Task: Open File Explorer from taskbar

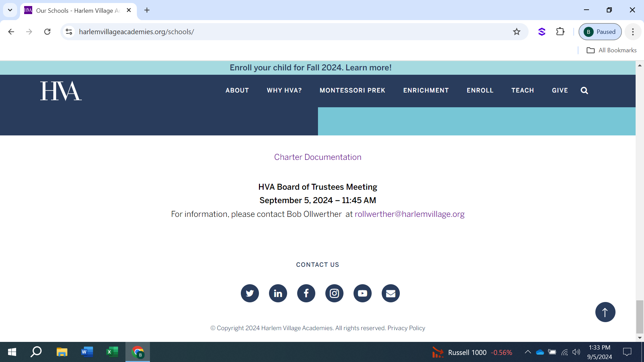Action: tap(62, 352)
